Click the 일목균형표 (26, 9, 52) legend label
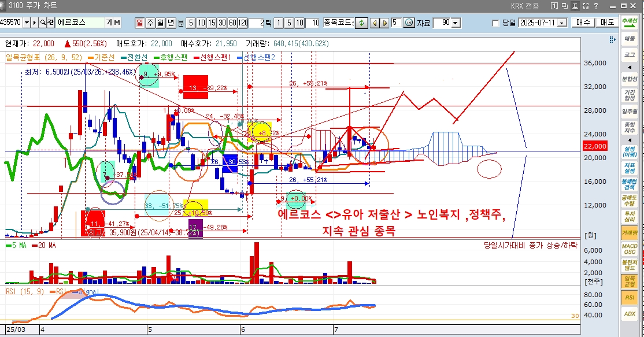The height and width of the screenshot is (337, 644). (x=44, y=57)
